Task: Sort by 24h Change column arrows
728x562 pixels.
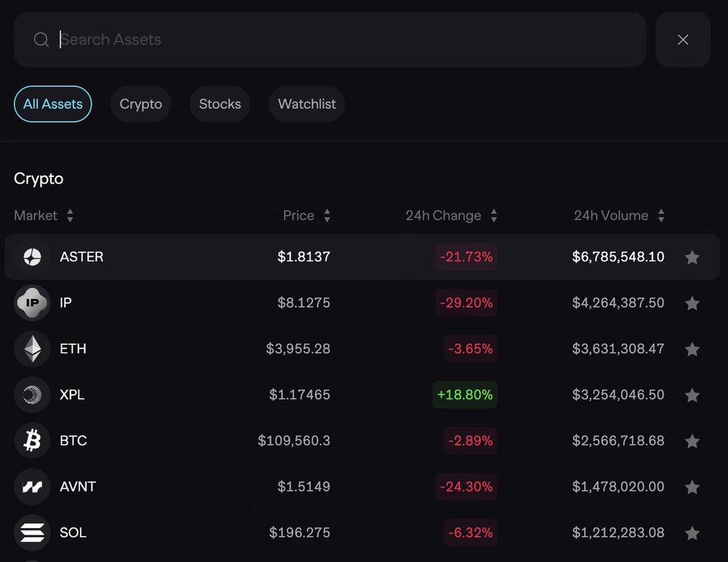Action: 494,215
